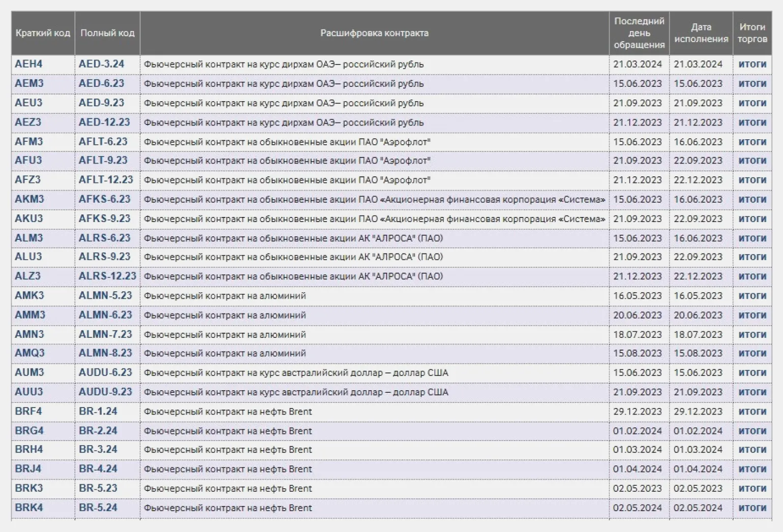Open the AUDU-9.23 full code link

pos(105,392)
